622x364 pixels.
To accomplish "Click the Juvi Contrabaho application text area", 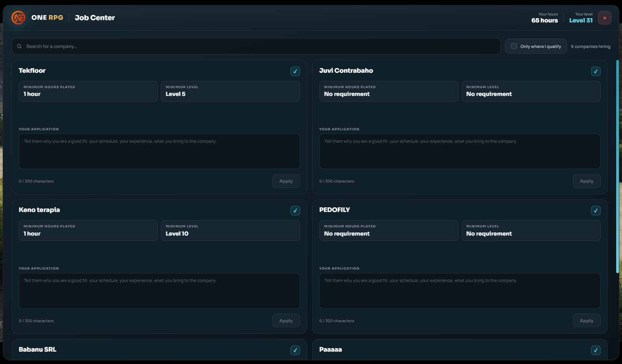I will point(460,151).
